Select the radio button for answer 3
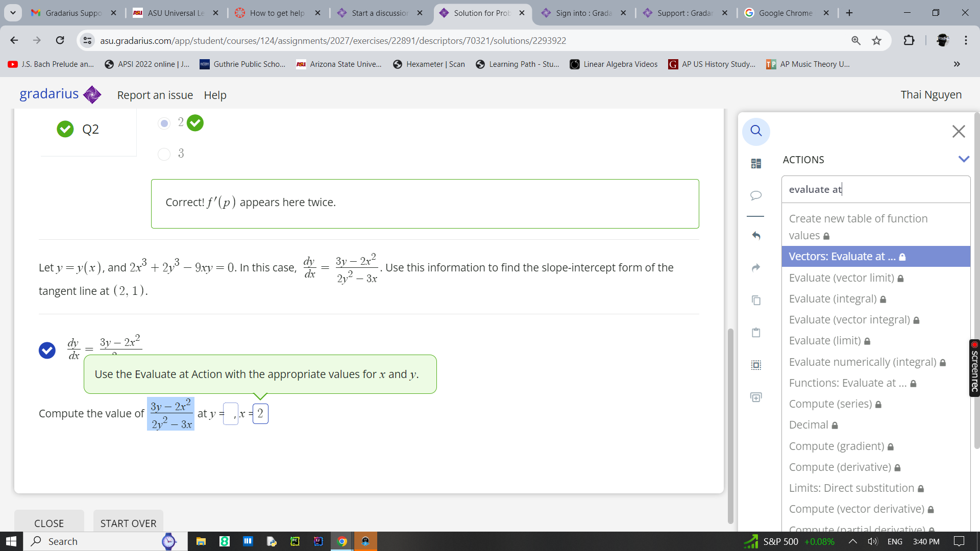980x551 pixels. click(164, 154)
